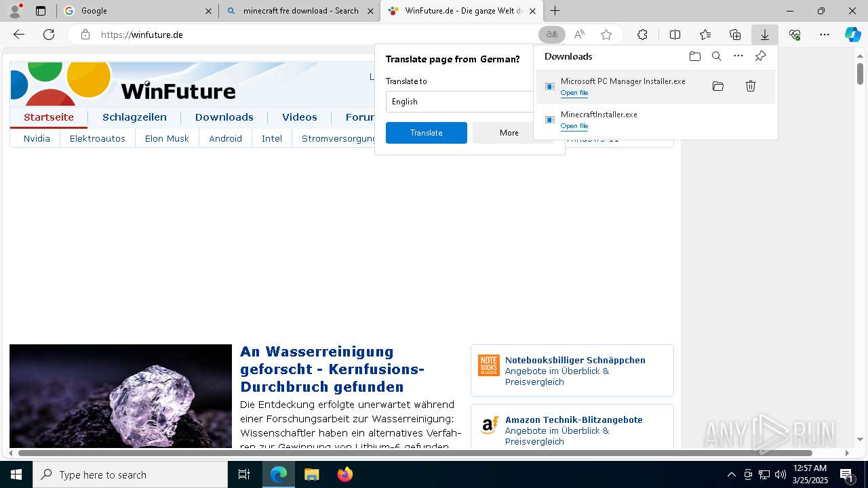Open the Schlagzeilen section
The height and width of the screenshot is (488, 868).
click(x=134, y=117)
